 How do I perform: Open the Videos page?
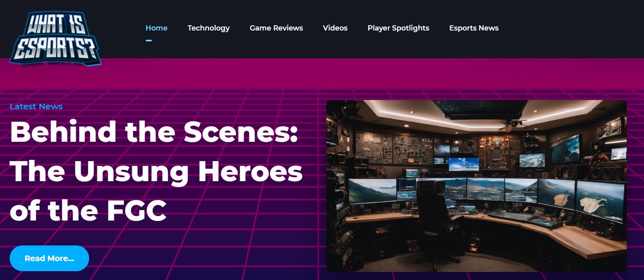coord(335,28)
